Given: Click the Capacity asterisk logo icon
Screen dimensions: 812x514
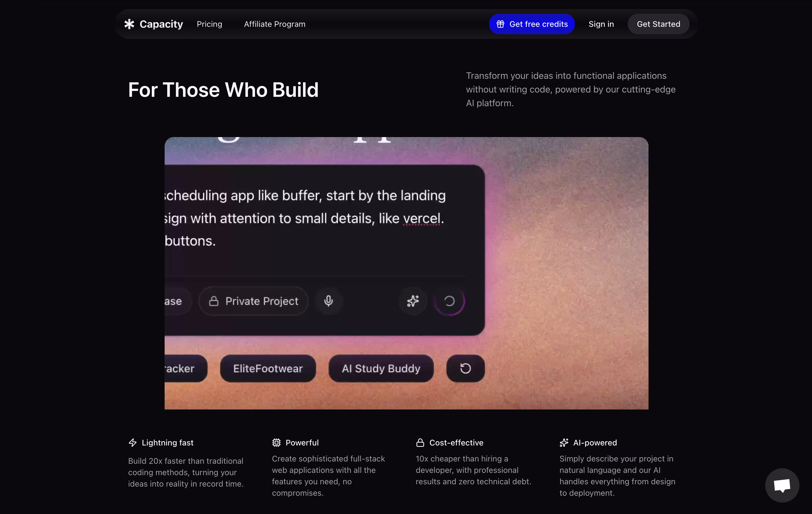Looking at the screenshot, I should [129, 24].
